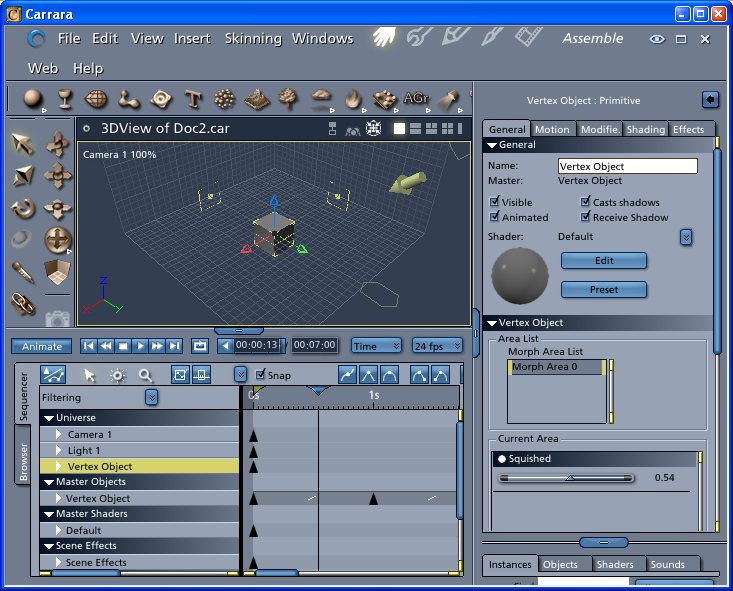This screenshot has height=591, width=733.
Task: Click the Animate button
Action: coord(42,346)
